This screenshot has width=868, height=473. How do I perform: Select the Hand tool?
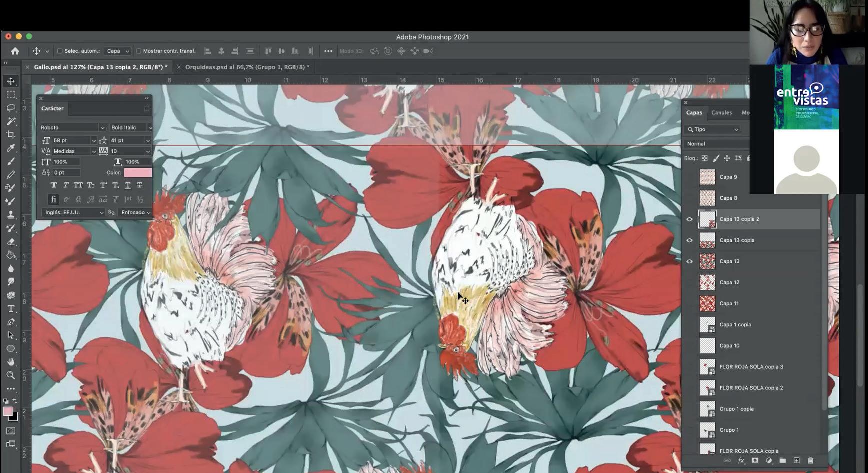coord(11,362)
